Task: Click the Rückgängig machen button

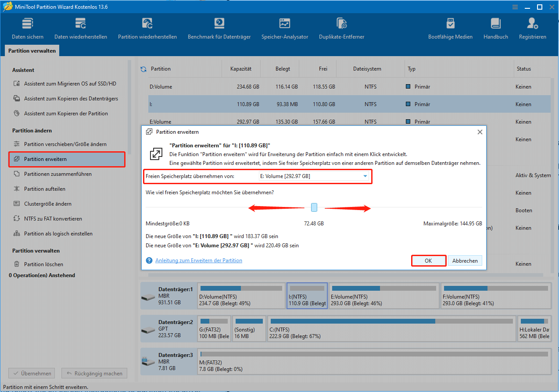Action: point(94,373)
